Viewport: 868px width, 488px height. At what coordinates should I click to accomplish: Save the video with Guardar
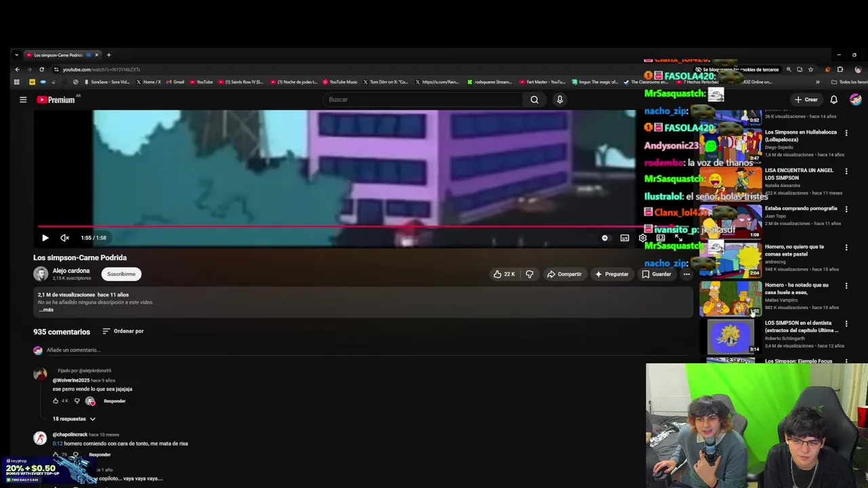tap(656, 274)
